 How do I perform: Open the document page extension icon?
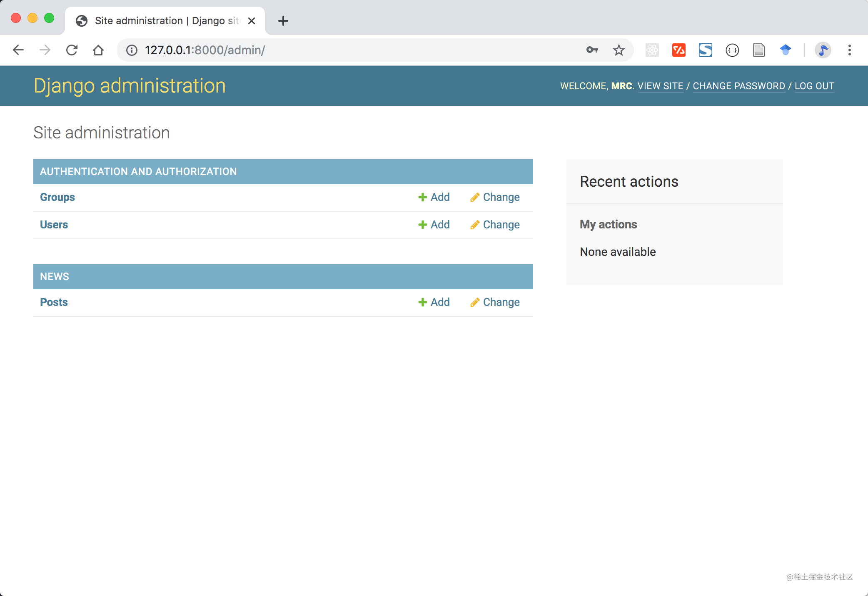759,50
